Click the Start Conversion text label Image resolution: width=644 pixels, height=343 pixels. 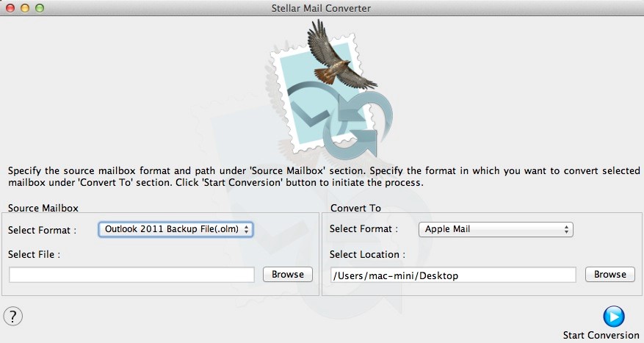pyautogui.click(x=601, y=335)
